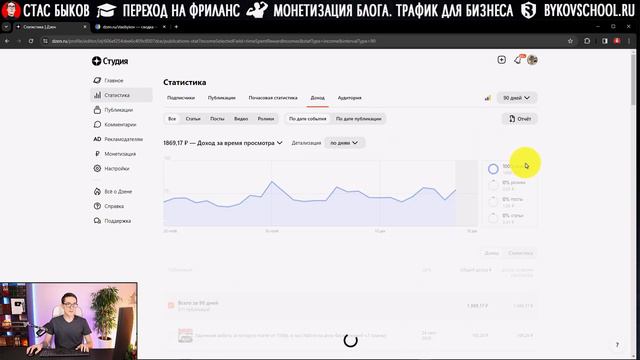The width and height of the screenshot is (640, 360).
Task: Switch to Подписчики tab
Action: click(x=181, y=98)
